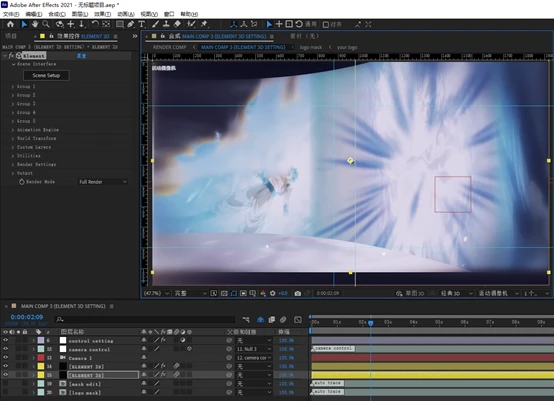Click the current time indicator in timeline
This screenshot has height=402, width=555.
pos(371,323)
